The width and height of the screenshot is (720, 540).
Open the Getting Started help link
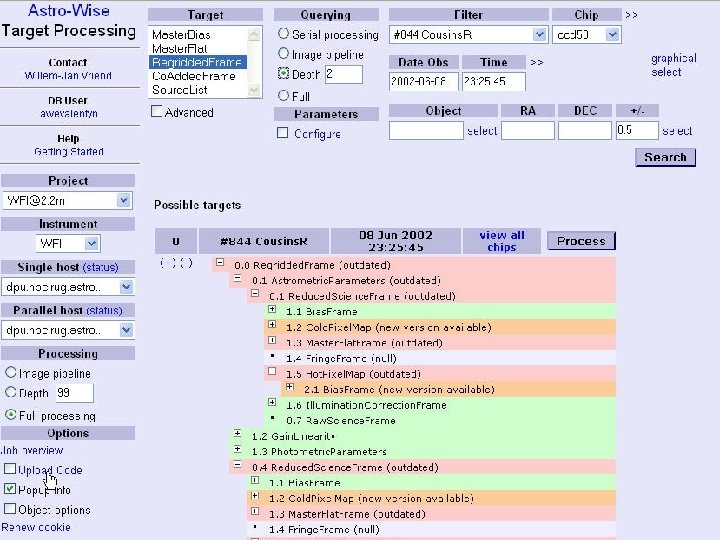click(x=69, y=152)
